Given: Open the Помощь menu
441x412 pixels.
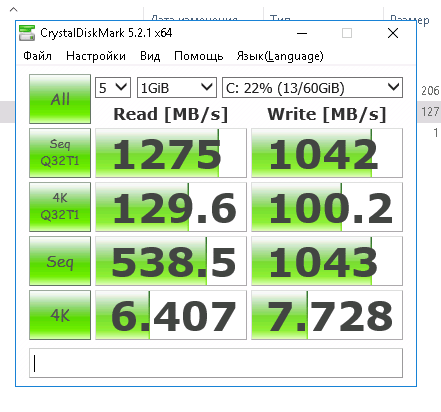Looking at the screenshot, I should [x=199, y=56].
